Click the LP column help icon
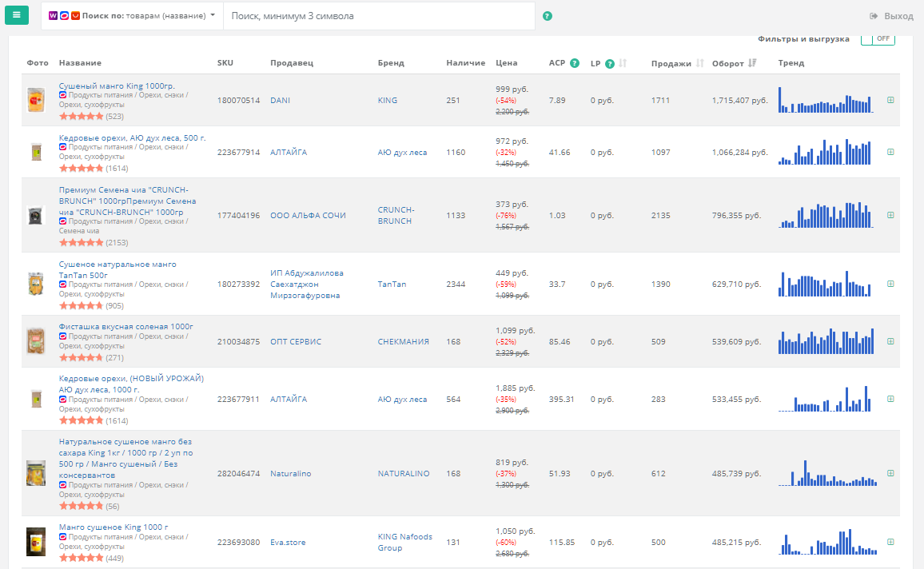 [x=610, y=63]
